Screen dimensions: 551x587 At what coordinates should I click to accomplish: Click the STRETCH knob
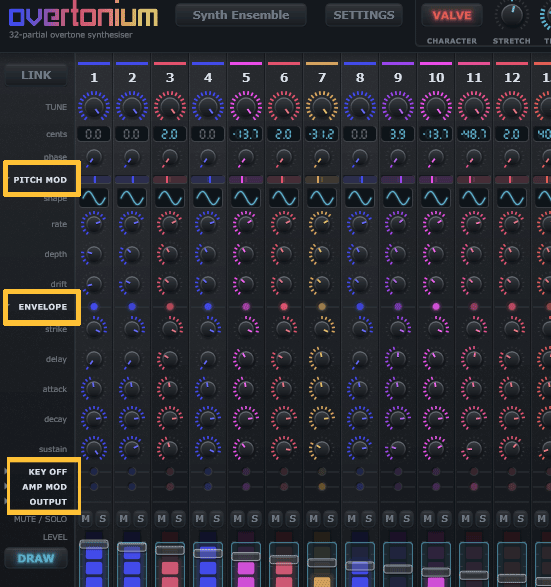click(511, 16)
